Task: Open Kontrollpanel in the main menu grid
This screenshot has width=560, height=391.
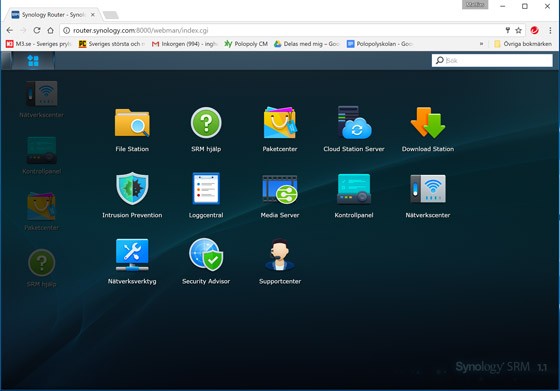Action: point(354,196)
